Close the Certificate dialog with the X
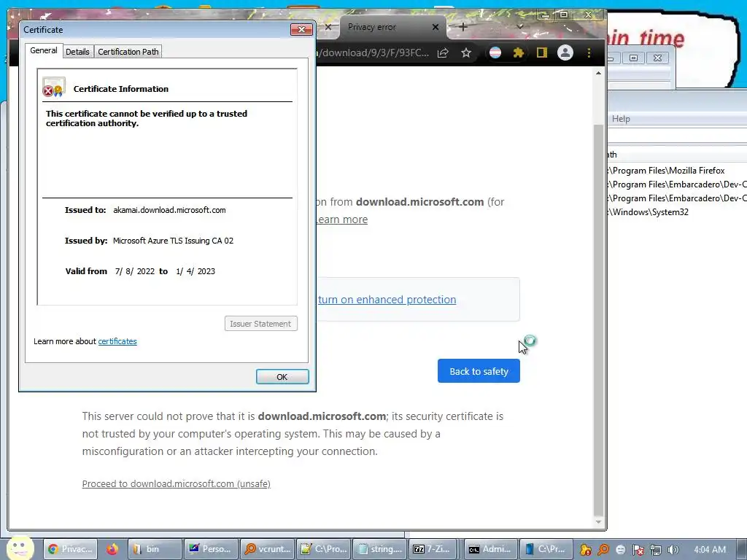Image resolution: width=747 pixels, height=560 pixels. (x=301, y=29)
